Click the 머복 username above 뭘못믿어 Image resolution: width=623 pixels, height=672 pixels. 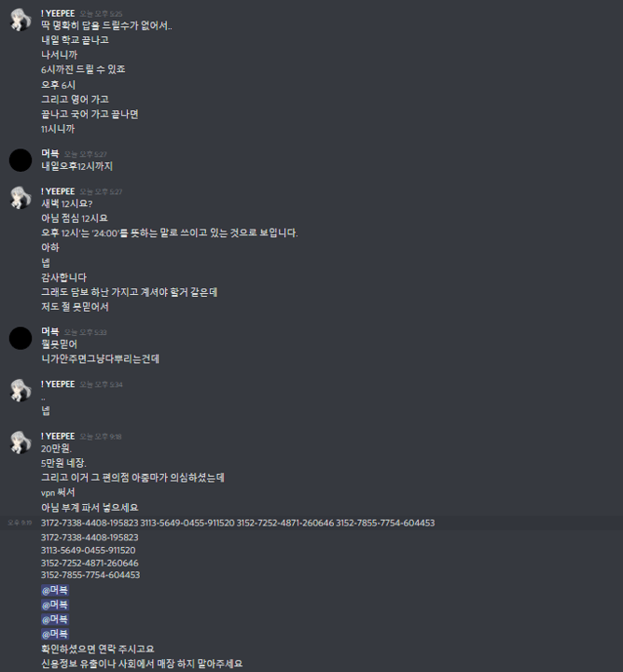(x=50, y=331)
